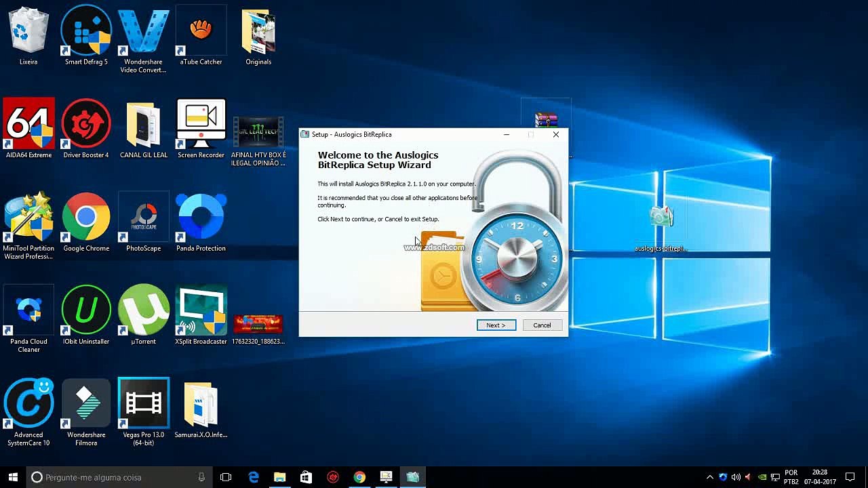Screen dimensions: 868x488
Task: Select the IObit Uninstaller shortcut
Action: [x=86, y=315]
